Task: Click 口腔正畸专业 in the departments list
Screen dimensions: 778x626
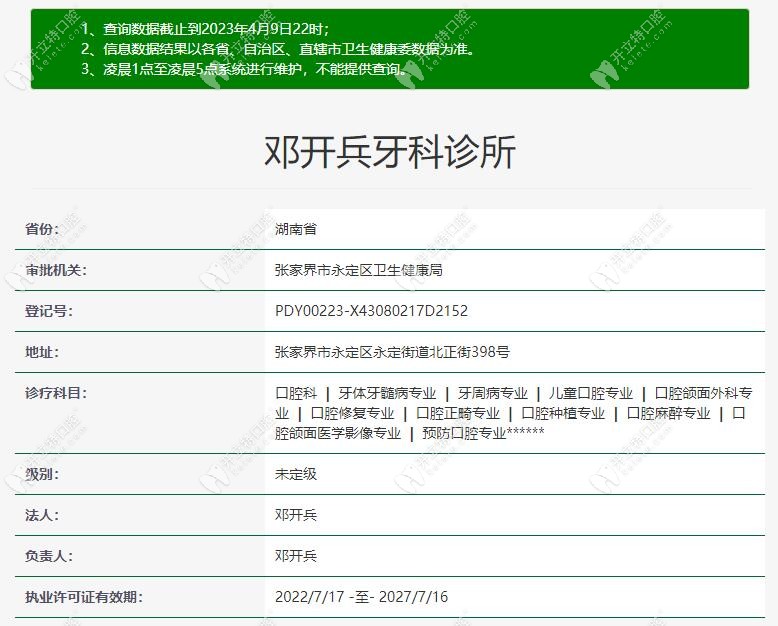Action: click(457, 413)
